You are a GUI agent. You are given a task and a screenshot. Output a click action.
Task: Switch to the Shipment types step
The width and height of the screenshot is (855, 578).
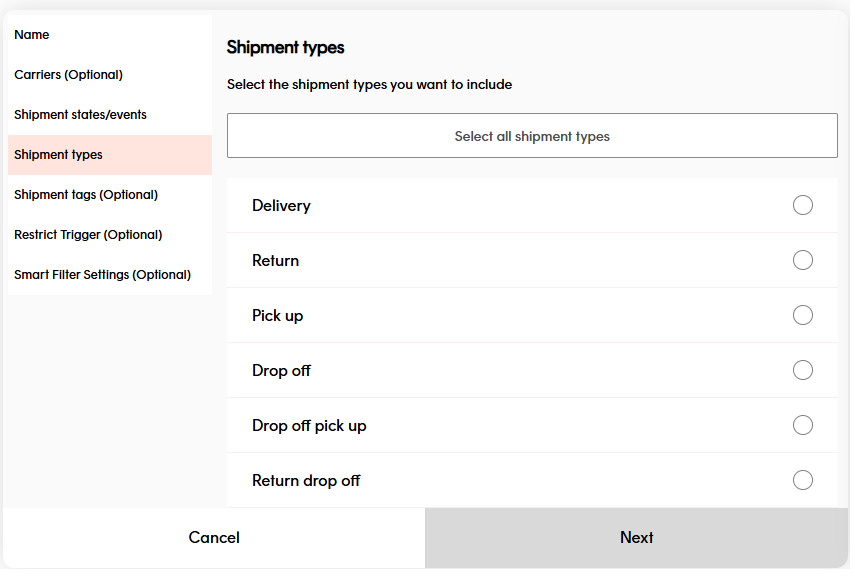(x=59, y=155)
